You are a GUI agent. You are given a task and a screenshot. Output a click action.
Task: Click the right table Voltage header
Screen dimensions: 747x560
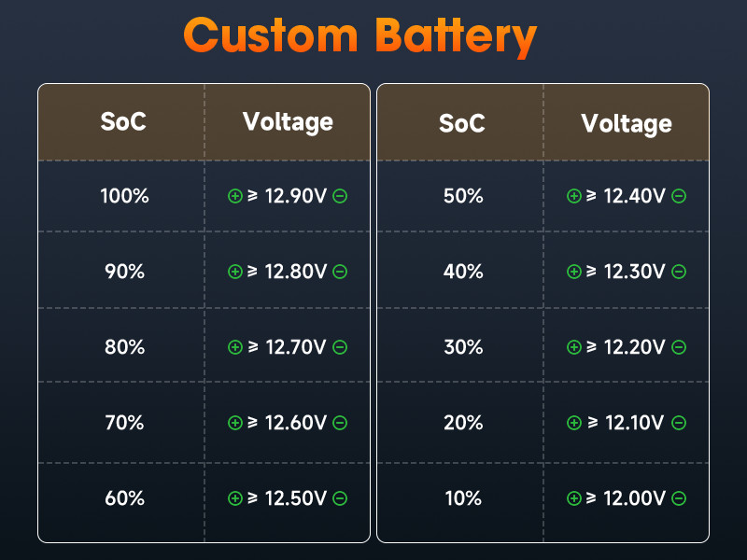pyautogui.click(x=626, y=122)
